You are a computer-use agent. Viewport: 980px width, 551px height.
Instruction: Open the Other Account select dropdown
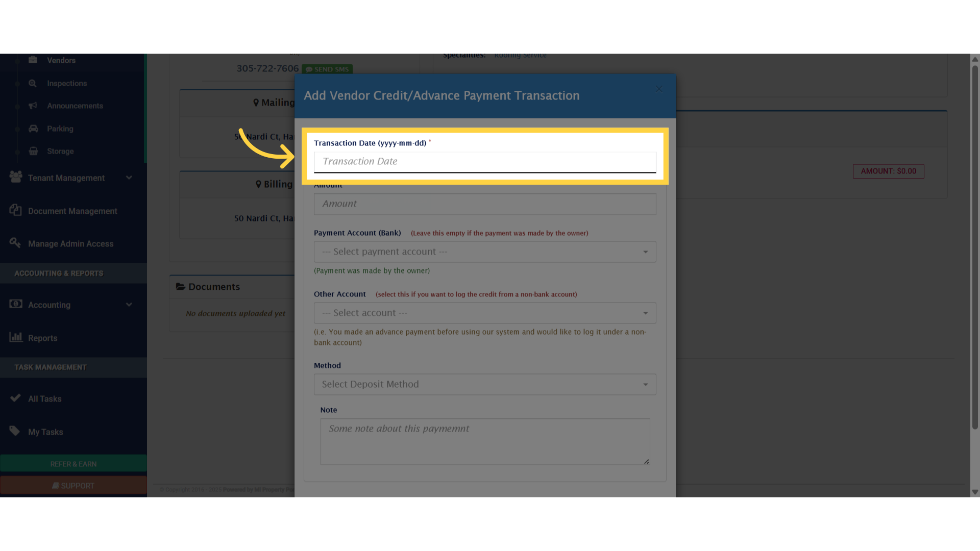point(485,313)
